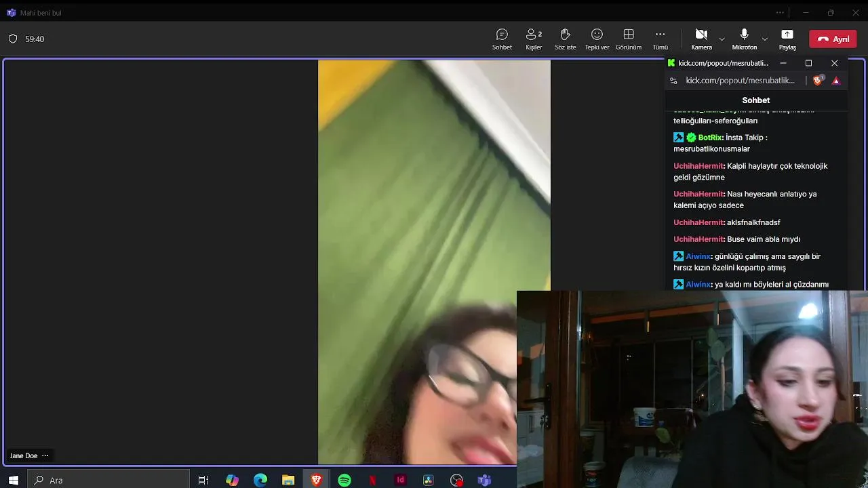Open Brave Rewards triangle icon
868x488 pixels.
(836, 81)
